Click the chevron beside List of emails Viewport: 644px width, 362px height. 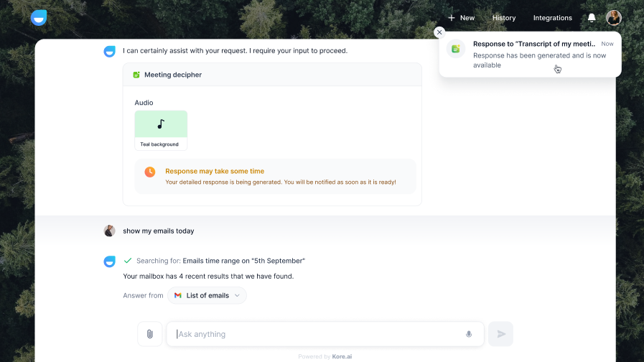(x=237, y=295)
